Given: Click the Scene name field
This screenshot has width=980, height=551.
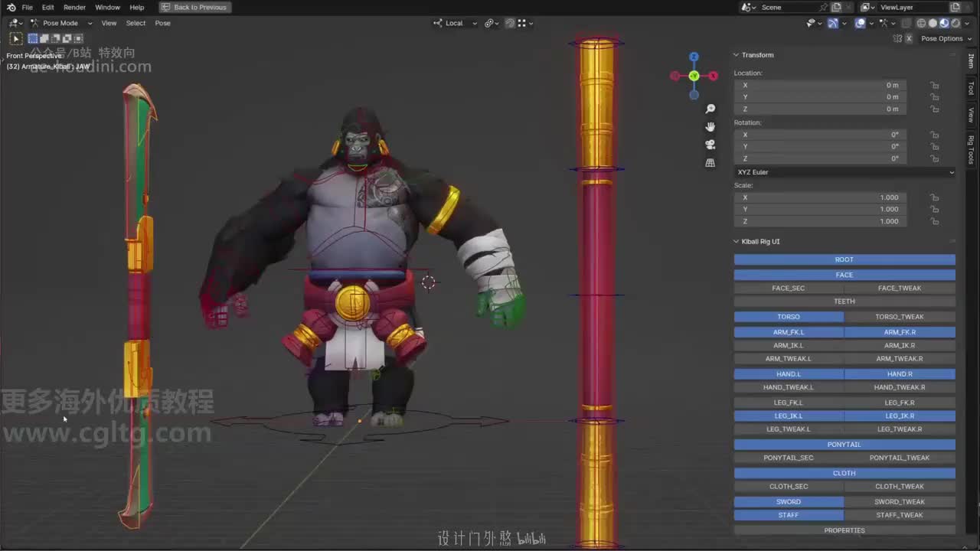Looking at the screenshot, I should click(x=789, y=7).
